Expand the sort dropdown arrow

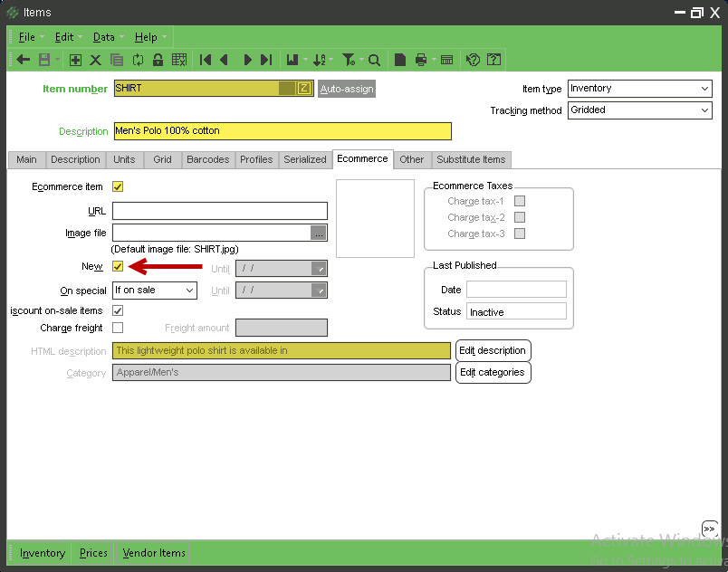[x=331, y=60]
